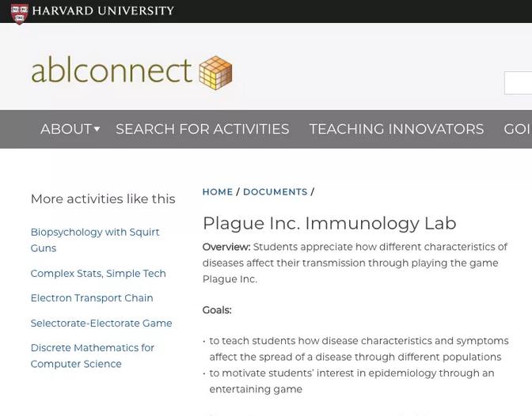Click the ablconnect cube logo icon

click(x=216, y=73)
